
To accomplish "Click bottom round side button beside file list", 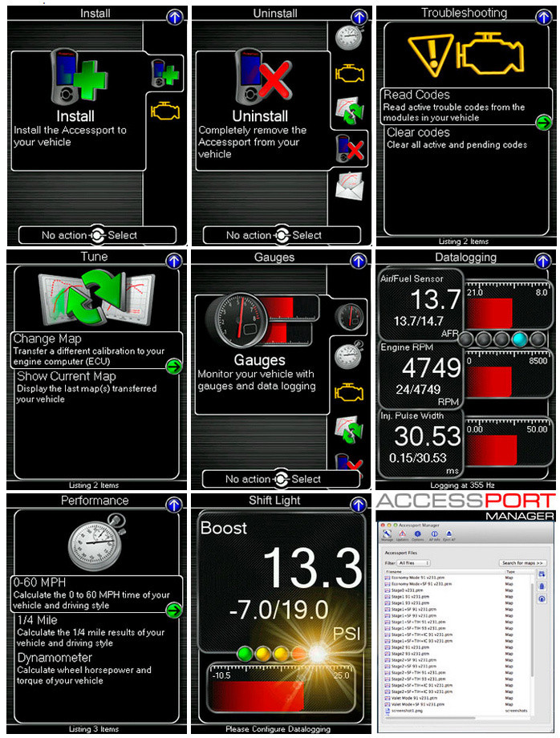I will [542, 598].
